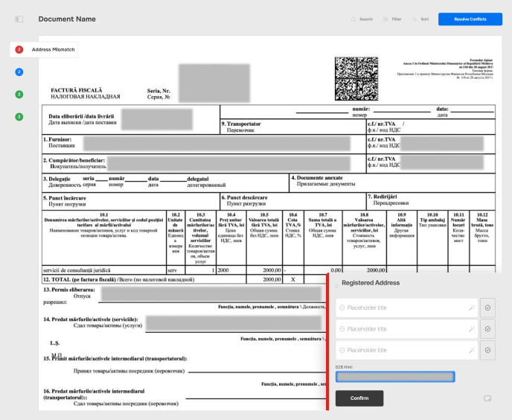Click the '9. Transportator' field label

241,124
